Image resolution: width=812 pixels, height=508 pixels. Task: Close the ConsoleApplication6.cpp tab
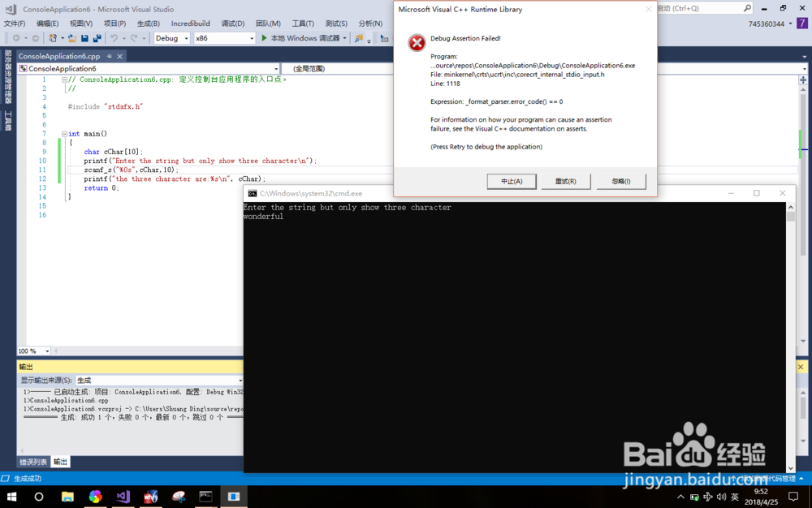119,56
